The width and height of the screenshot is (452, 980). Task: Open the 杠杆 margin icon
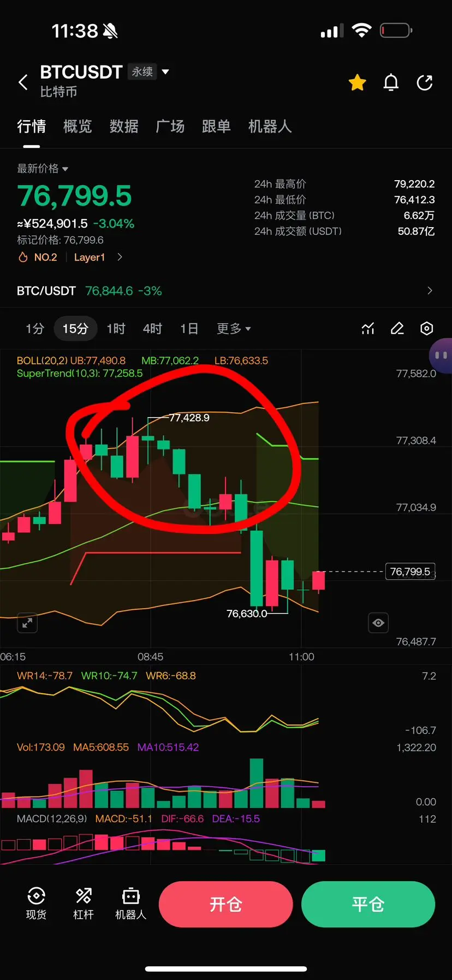(x=84, y=904)
